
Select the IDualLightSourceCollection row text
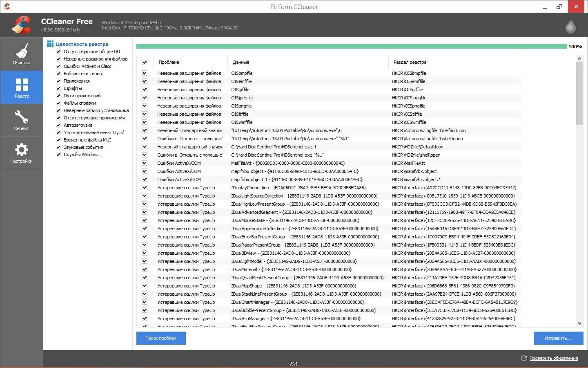tap(305, 196)
